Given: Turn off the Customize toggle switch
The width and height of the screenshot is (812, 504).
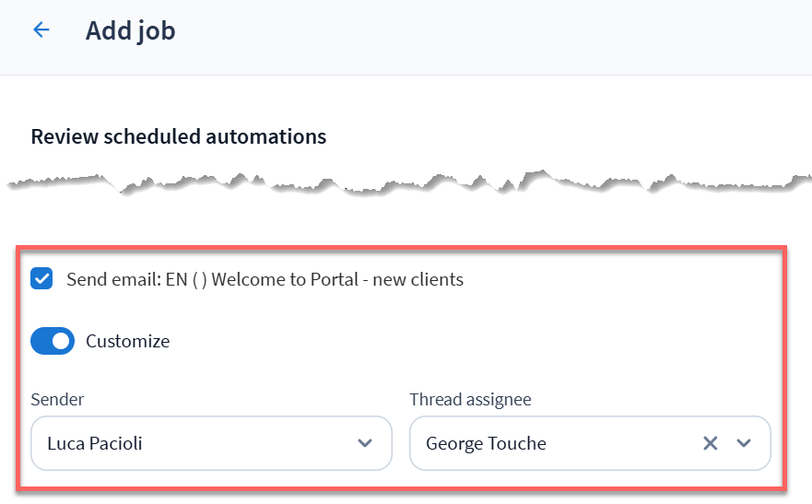Looking at the screenshot, I should (53, 341).
